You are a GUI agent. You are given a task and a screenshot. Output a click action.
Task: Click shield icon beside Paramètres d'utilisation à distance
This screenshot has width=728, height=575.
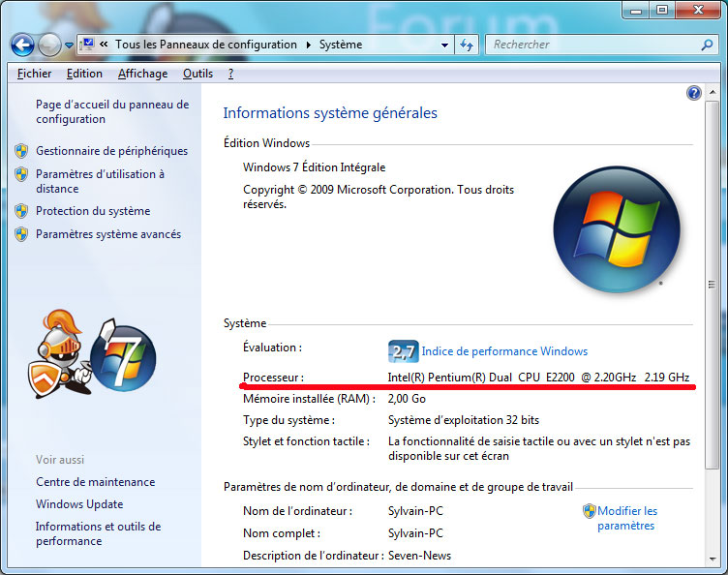(x=21, y=174)
